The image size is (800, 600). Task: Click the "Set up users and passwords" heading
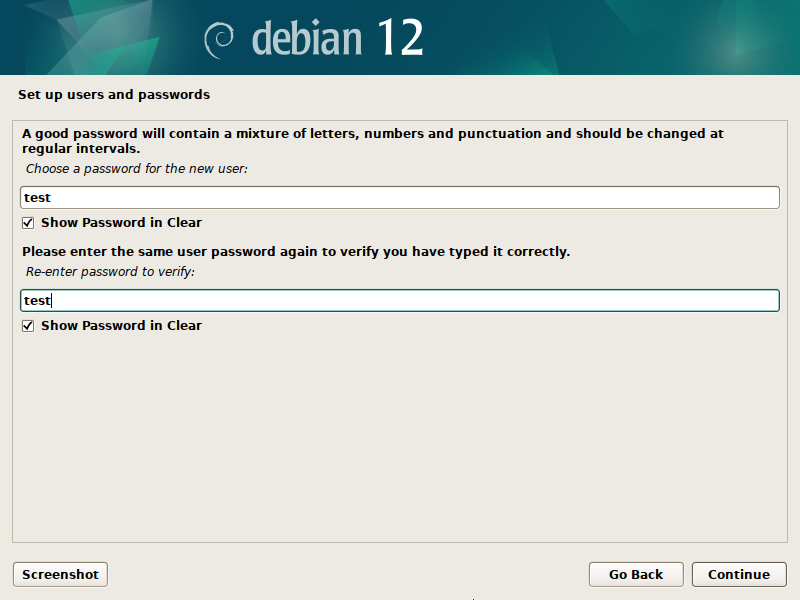[114, 95]
